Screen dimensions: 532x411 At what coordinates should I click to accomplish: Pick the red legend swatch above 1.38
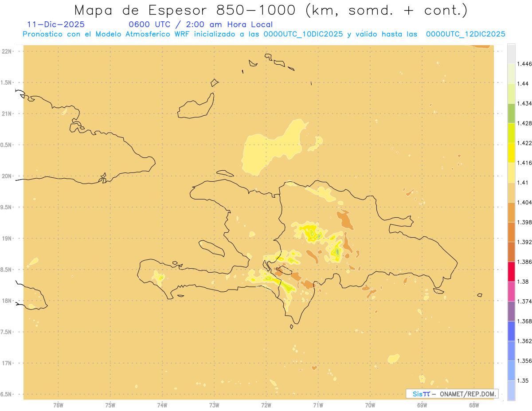pyautogui.click(x=511, y=272)
